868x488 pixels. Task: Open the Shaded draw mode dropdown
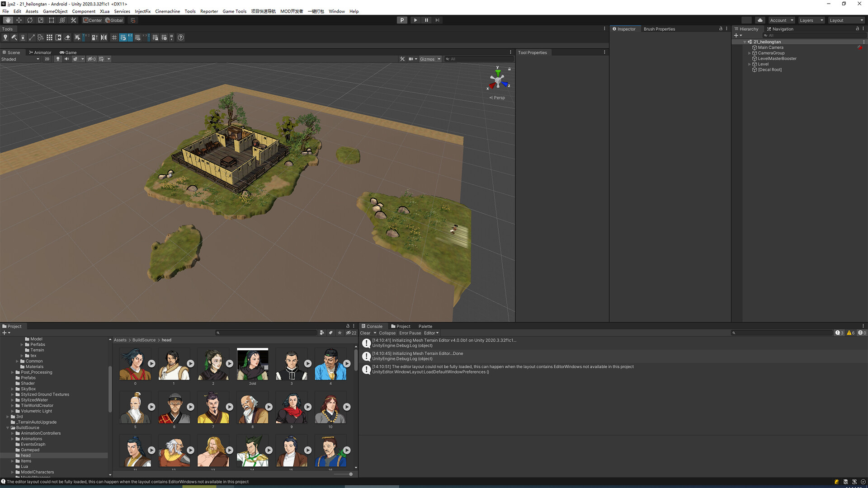coord(20,59)
